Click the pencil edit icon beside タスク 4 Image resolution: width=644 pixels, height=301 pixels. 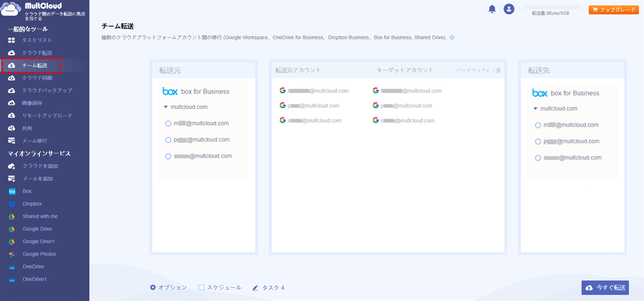click(255, 288)
